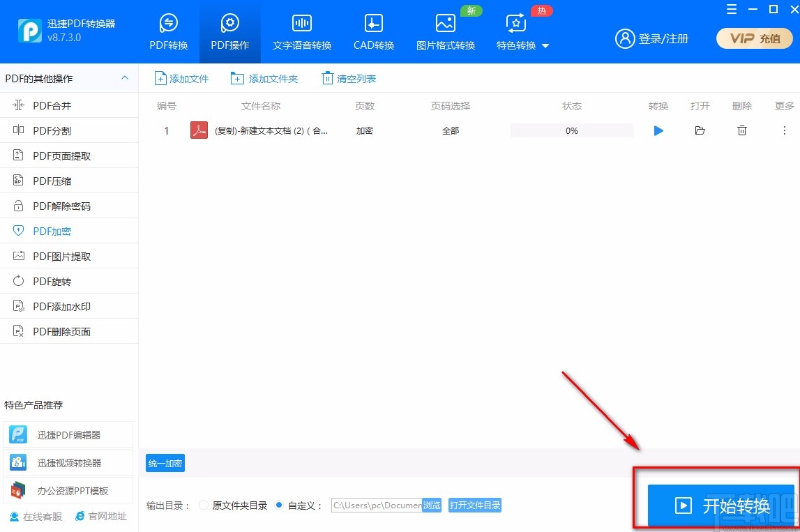Open CAD转换 tab

[x=374, y=32]
